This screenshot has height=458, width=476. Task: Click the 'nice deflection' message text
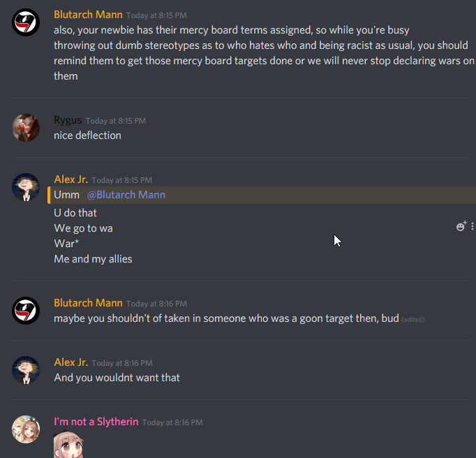pyautogui.click(x=87, y=135)
